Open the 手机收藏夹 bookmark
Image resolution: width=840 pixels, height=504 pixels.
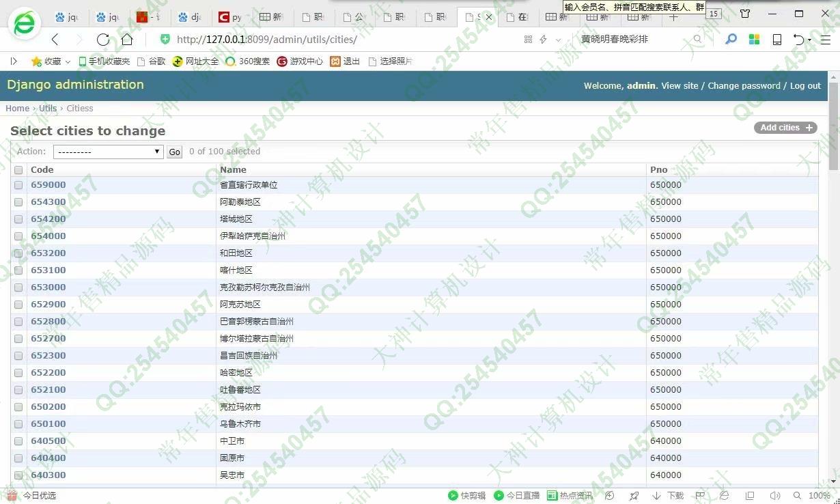click(104, 61)
